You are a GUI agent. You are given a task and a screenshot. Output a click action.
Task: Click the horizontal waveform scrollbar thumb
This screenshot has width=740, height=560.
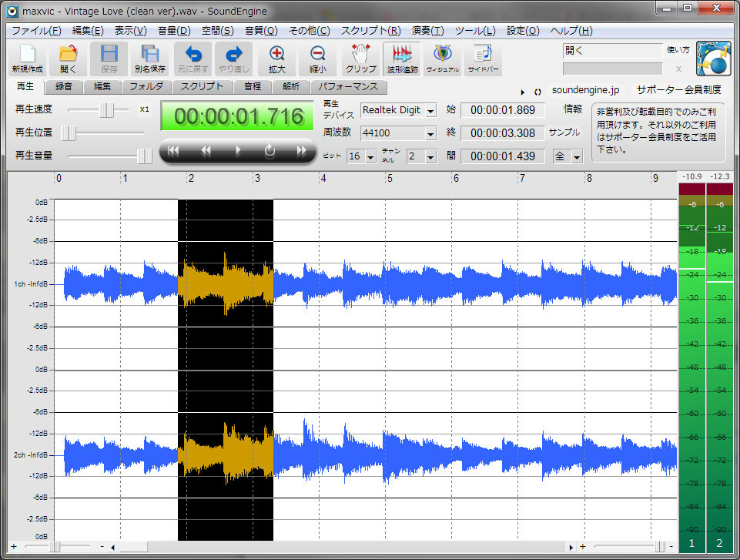[132, 547]
